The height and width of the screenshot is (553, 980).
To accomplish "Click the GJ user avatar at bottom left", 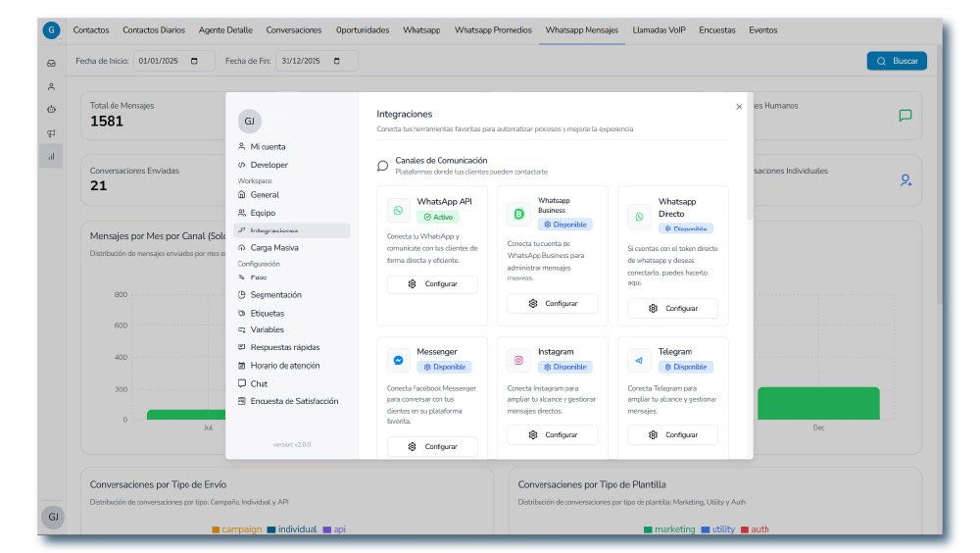I will pos(53,517).
